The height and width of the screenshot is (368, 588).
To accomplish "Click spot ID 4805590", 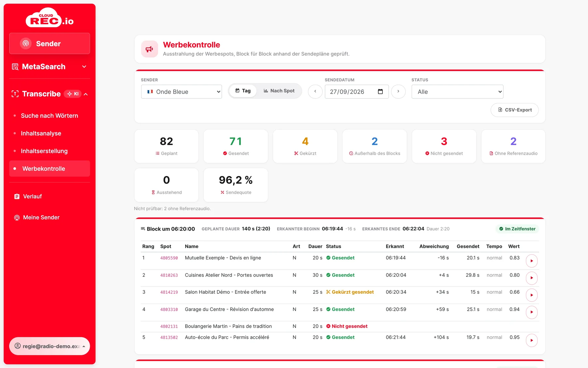I will 169,258.
